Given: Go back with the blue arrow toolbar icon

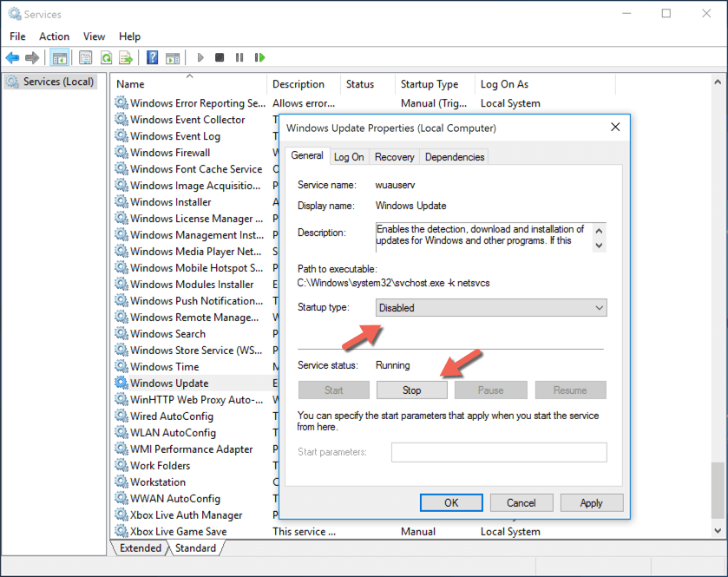Looking at the screenshot, I should 12,57.
